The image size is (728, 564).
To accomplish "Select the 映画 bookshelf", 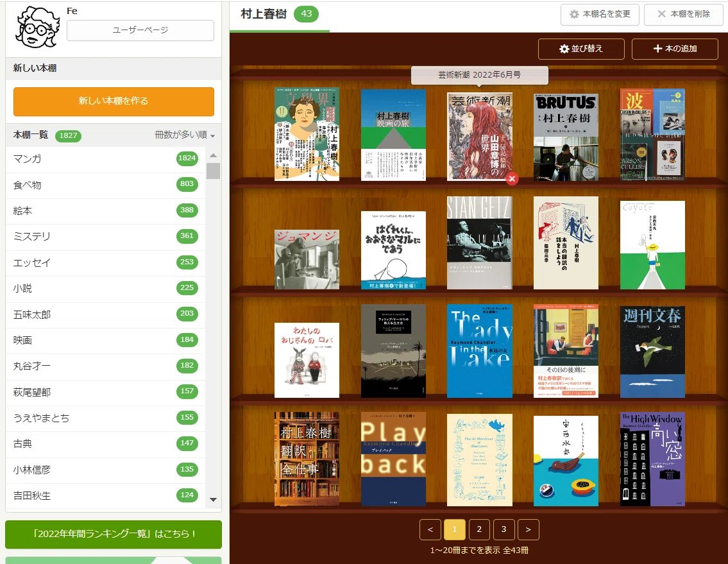I will [106, 340].
